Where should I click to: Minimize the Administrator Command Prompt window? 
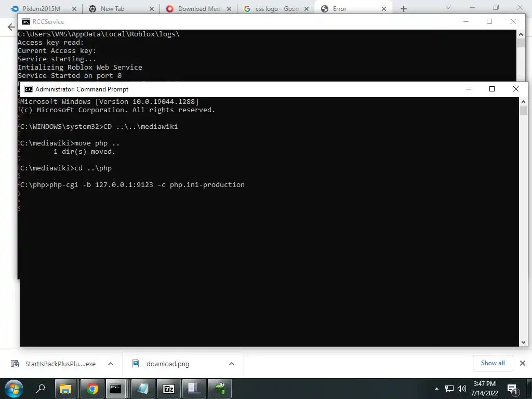coord(469,89)
